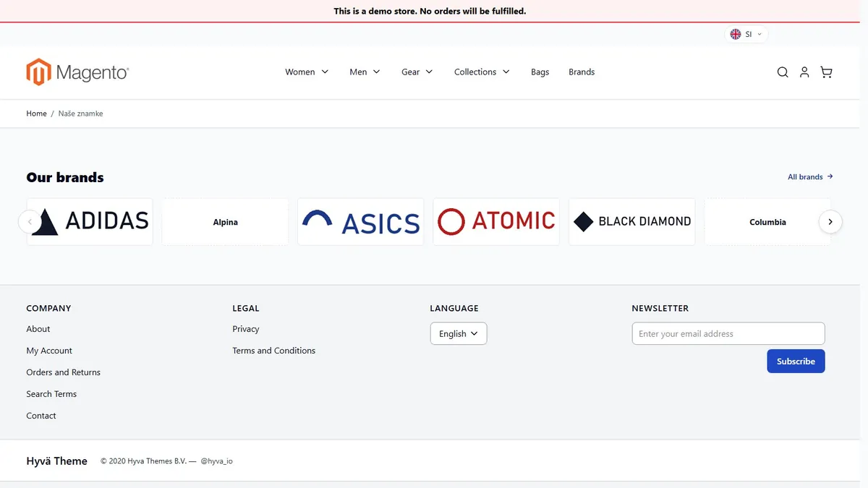Open the Collections menu item
Screen dimensions: 868x488
click(x=475, y=72)
